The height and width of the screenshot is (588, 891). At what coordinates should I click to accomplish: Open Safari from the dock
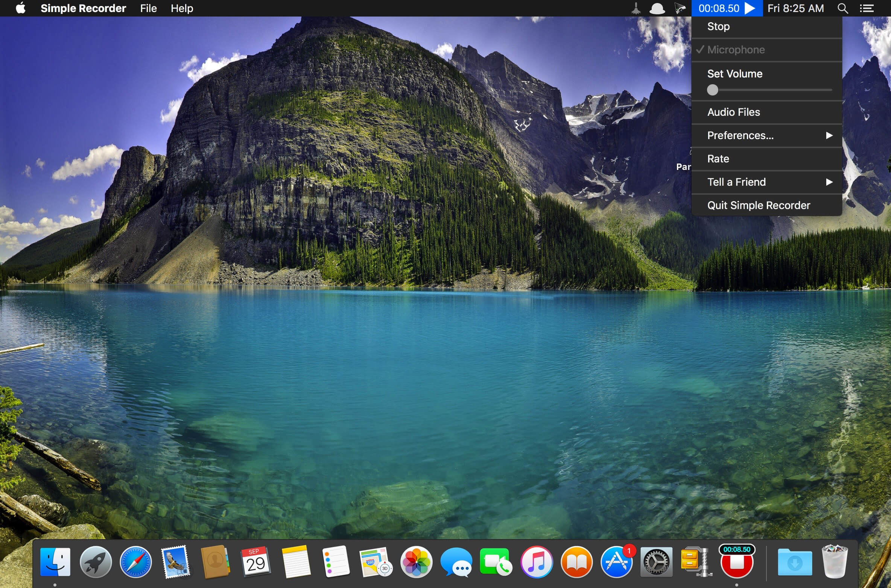tap(135, 562)
